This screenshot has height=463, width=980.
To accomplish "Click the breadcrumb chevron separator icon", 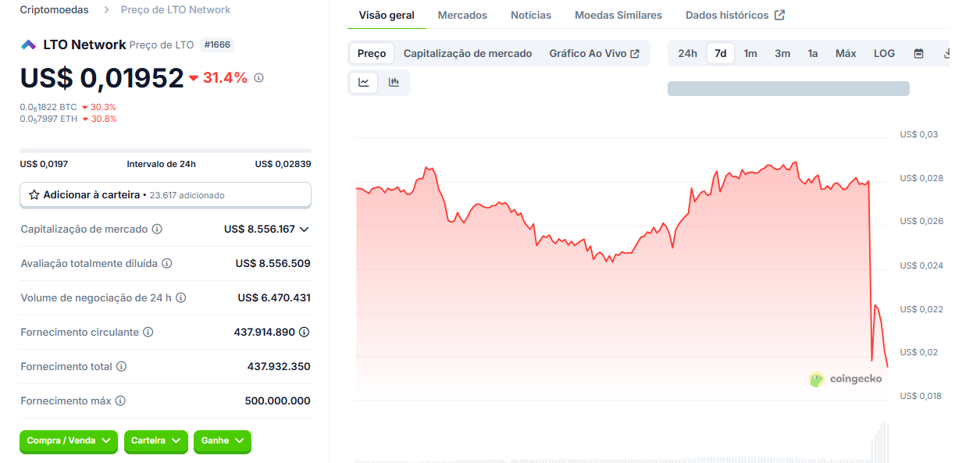I will click(x=105, y=10).
